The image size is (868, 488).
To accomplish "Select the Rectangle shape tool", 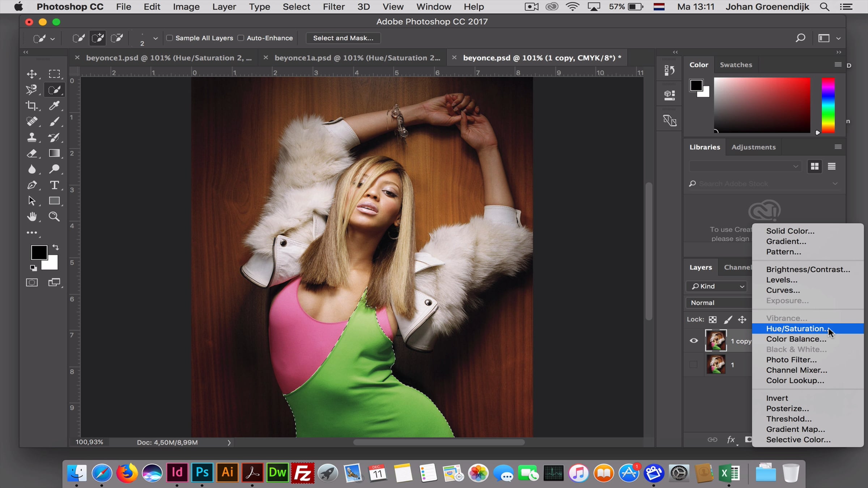I will tap(54, 201).
